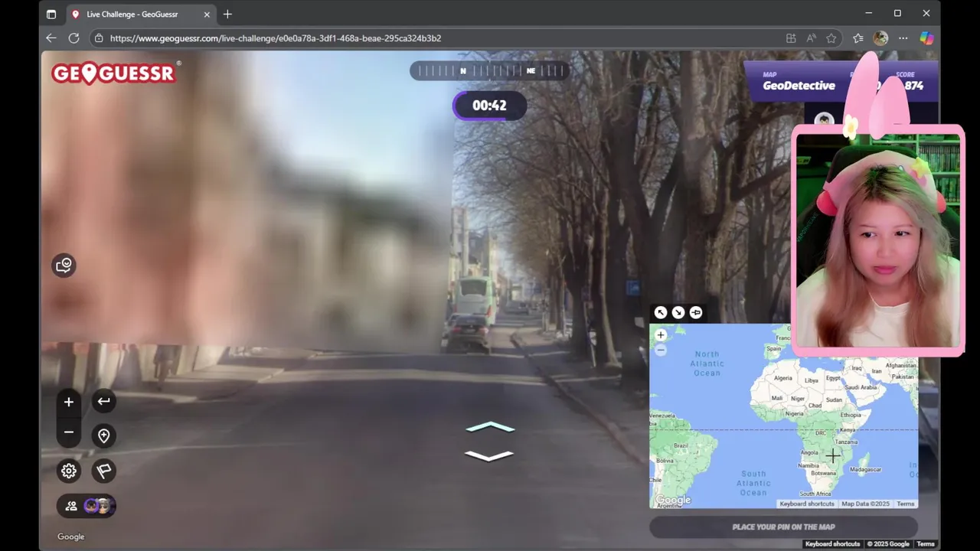Open the Favorites list icon
Screen dimensions: 980x551
pyautogui.click(x=858, y=38)
